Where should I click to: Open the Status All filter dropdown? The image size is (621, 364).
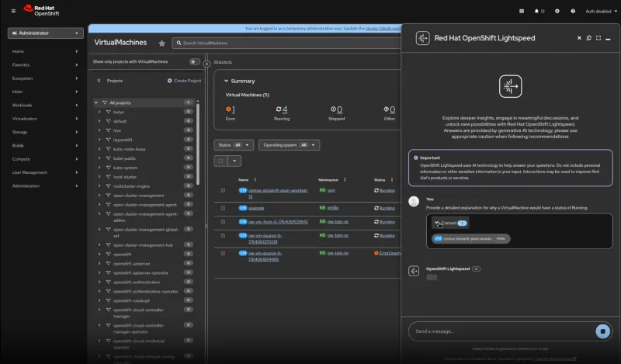pos(234,145)
